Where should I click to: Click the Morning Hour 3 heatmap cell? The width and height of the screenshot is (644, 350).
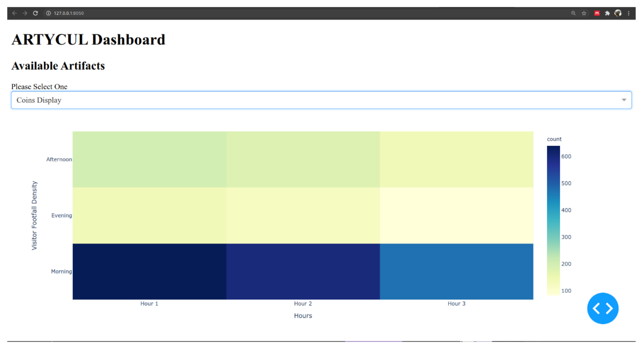457,271
